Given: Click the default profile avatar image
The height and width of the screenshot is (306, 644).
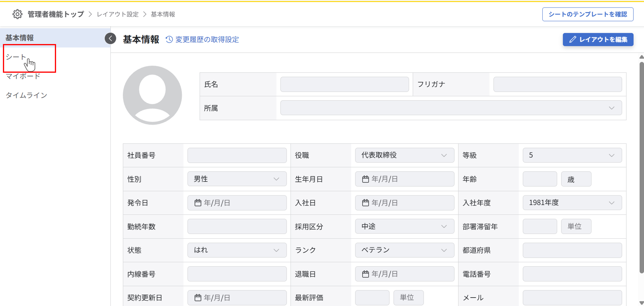Looking at the screenshot, I should pos(152,95).
